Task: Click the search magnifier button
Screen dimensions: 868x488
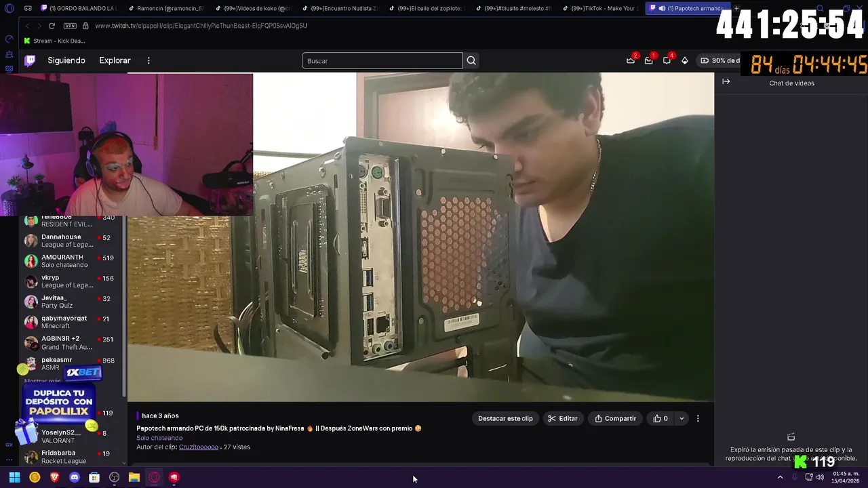Action: coord(471,60)
